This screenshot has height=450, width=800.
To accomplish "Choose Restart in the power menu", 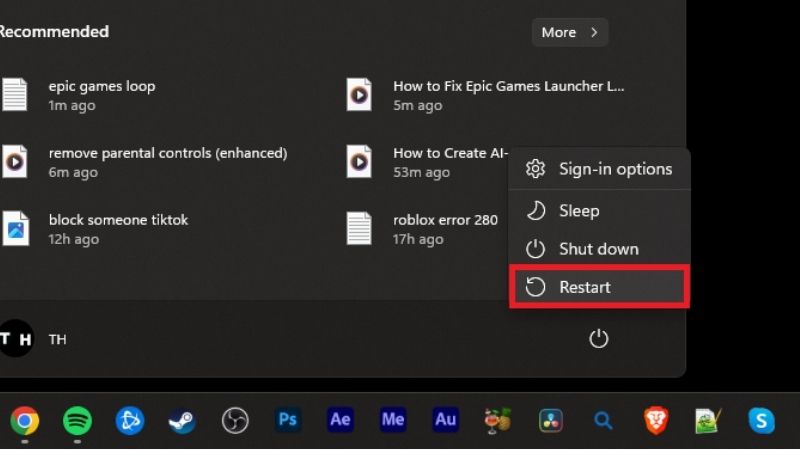I will point(599,287).
